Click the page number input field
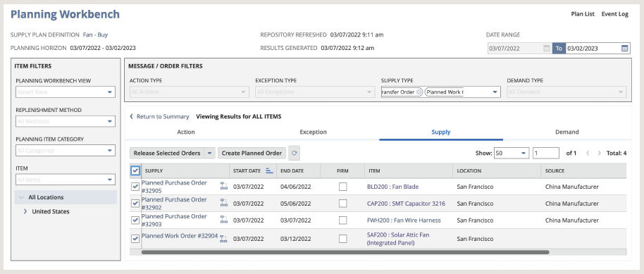 pyautogui.click(x=546, y=154)
